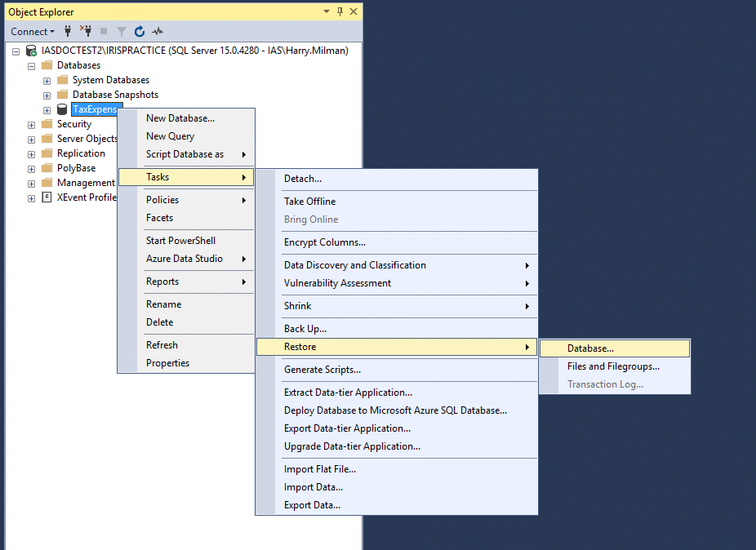Expand the Security node

(x=31, y=125)
